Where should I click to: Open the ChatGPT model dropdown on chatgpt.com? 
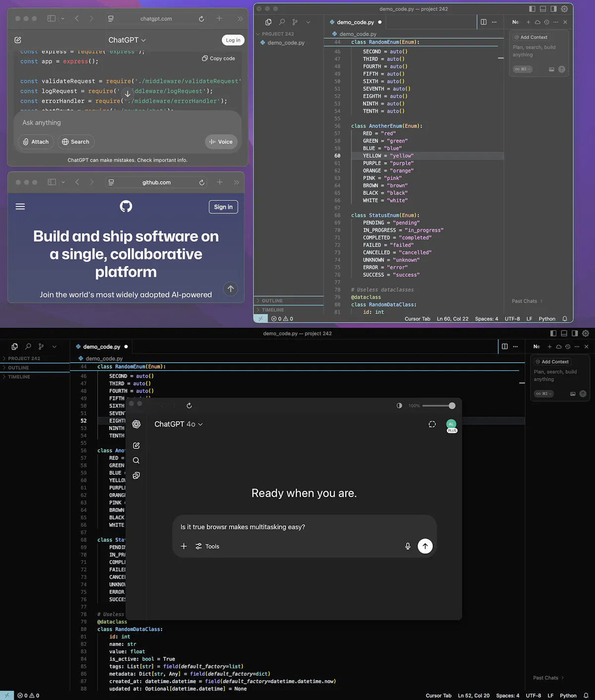(x=127, y=40)
